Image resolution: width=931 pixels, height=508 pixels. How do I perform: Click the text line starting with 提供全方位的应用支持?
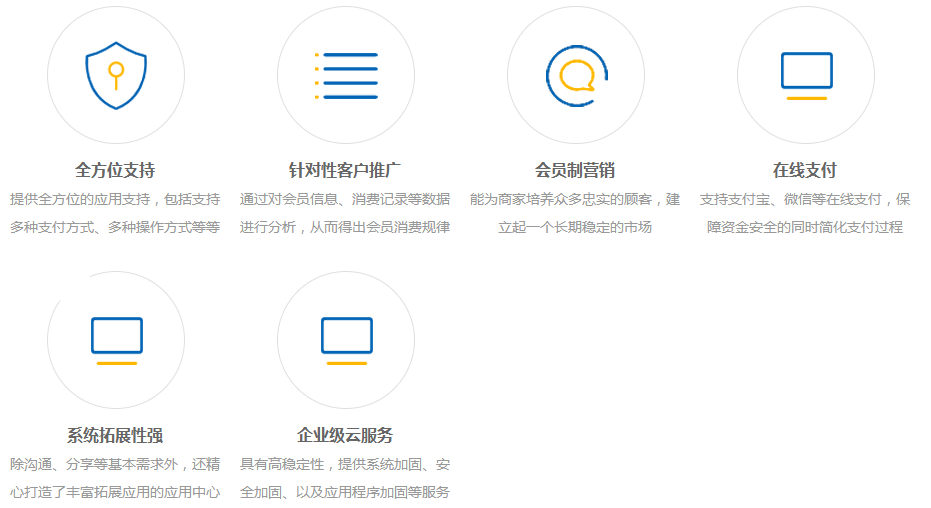click(115, 199)
